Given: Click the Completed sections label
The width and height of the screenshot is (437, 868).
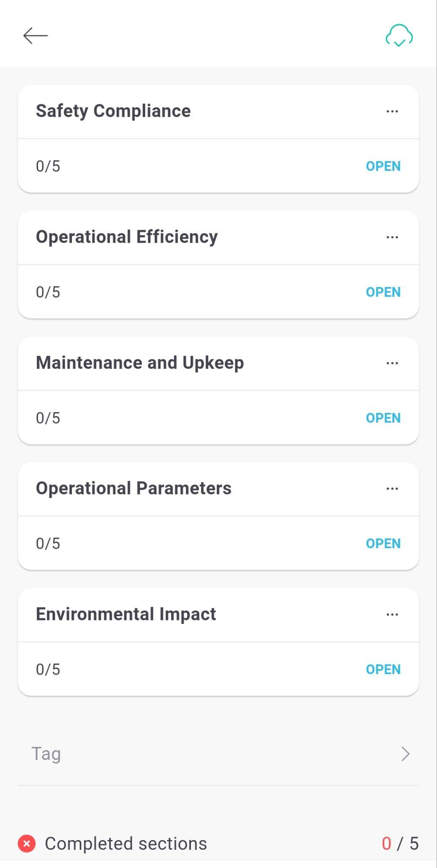Looking at the screenshot, I should [x=126, y=843].
